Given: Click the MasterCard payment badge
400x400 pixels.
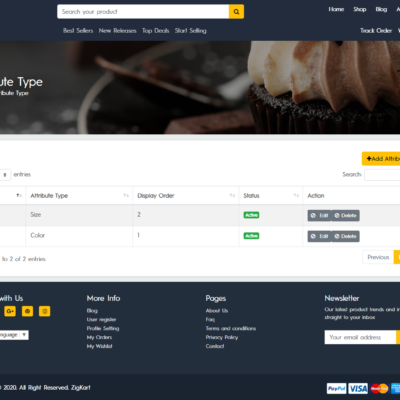Looking at the screenshot, I should click(379, 388).
